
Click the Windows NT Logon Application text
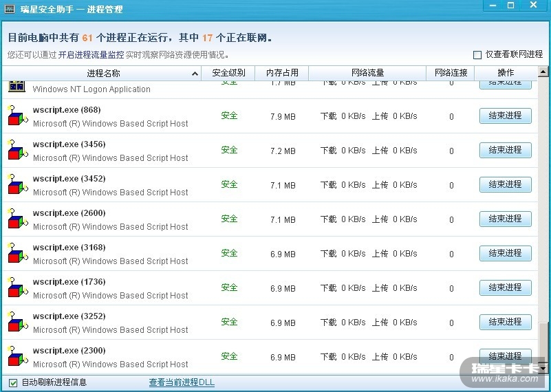91,89
